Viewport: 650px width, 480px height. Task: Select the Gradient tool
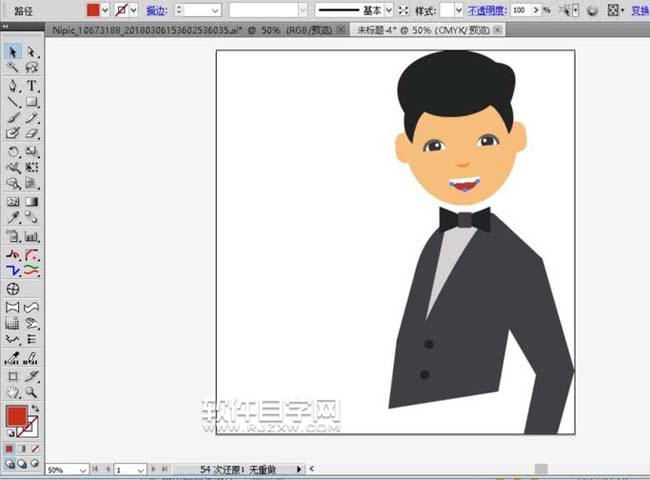pos(32,200)
